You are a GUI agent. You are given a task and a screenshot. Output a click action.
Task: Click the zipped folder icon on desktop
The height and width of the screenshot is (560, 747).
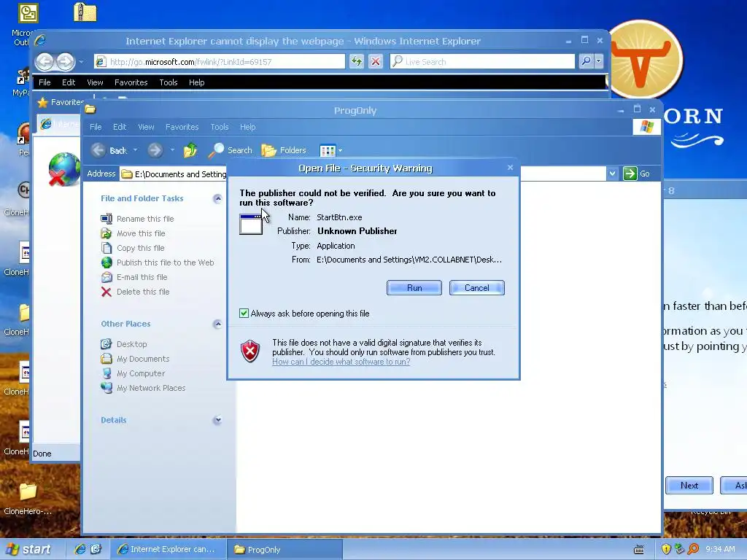point(85,12)
